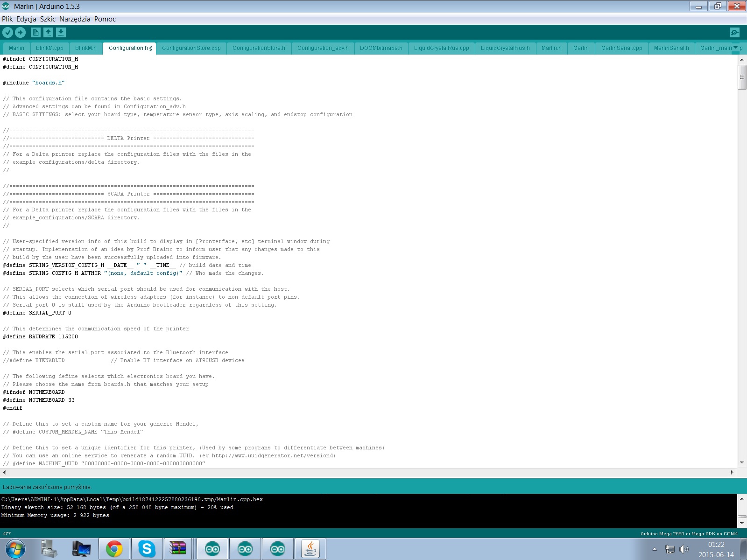Click the '#define BAUDRATE 115200' line
This screenshot has width=747, height=560.
click(41, 336)
